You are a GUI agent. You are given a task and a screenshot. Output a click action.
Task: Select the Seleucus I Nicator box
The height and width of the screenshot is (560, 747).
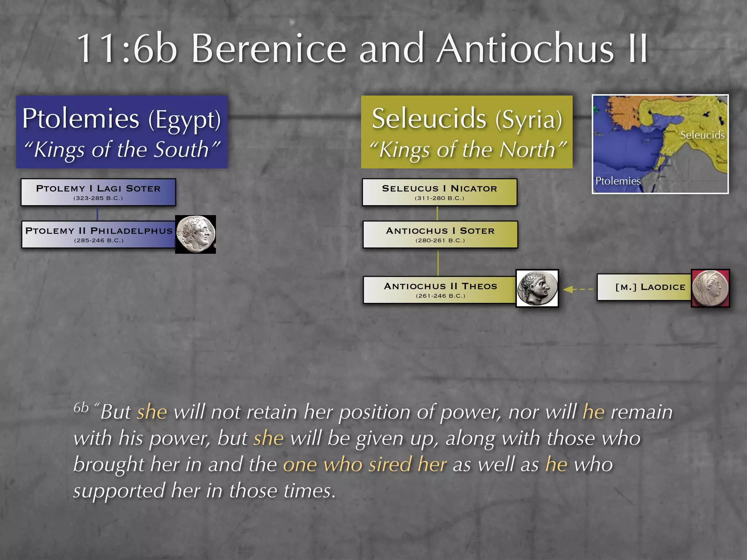tap(440, 192)
